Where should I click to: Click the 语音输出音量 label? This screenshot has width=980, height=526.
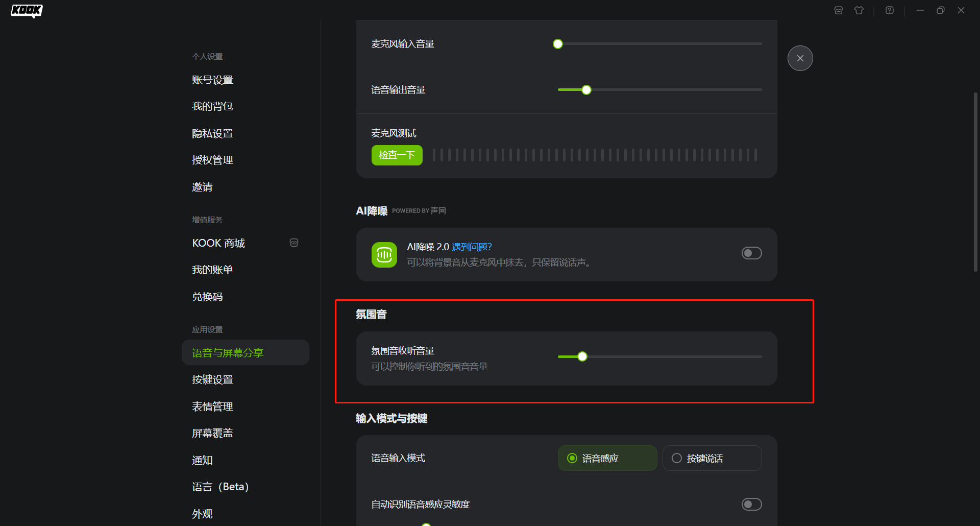coord(398,90)
